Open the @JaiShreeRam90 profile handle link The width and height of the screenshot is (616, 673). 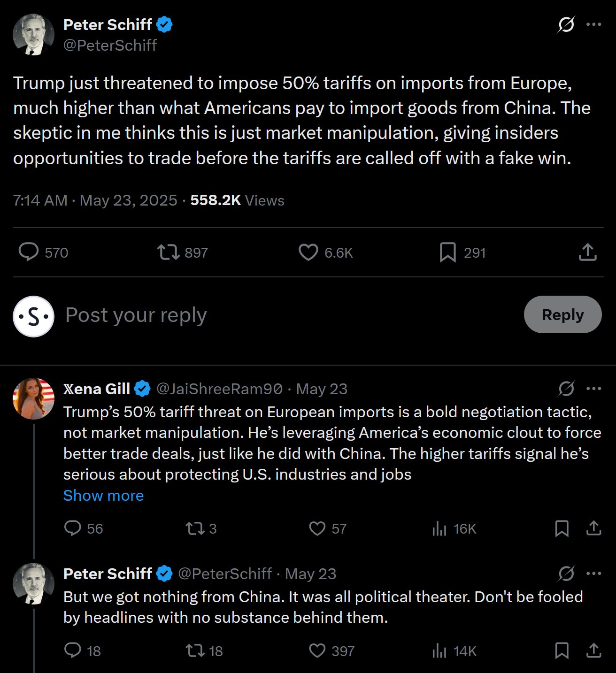219,389
